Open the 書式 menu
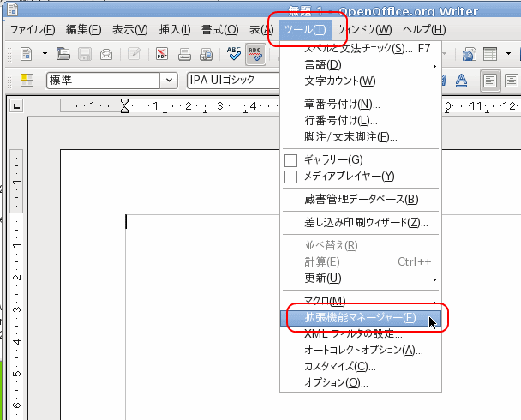 tap(219, 29)
